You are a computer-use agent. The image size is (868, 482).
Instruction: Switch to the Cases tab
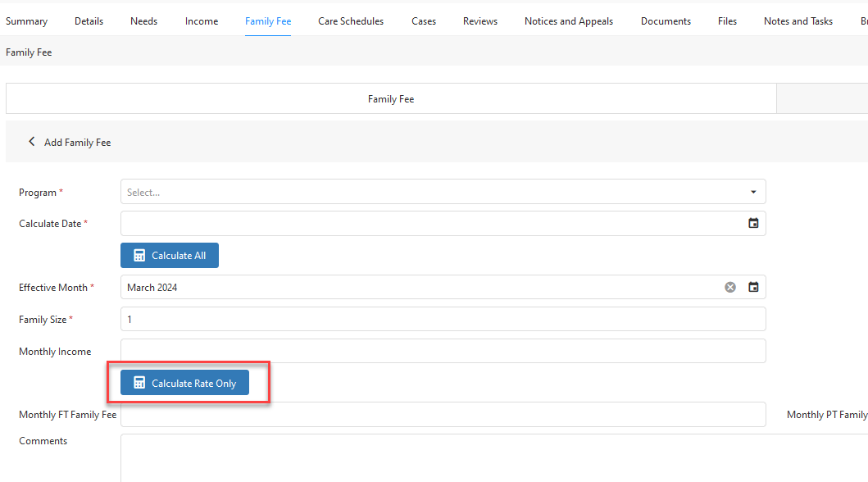click(x=424, y=21)
